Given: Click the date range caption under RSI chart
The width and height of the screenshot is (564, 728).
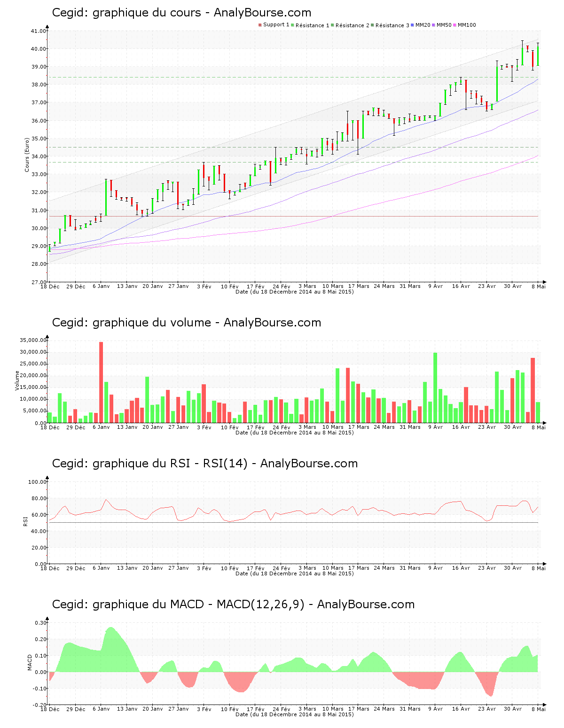Looking at the screenshot, I should (x=295, y=573).
